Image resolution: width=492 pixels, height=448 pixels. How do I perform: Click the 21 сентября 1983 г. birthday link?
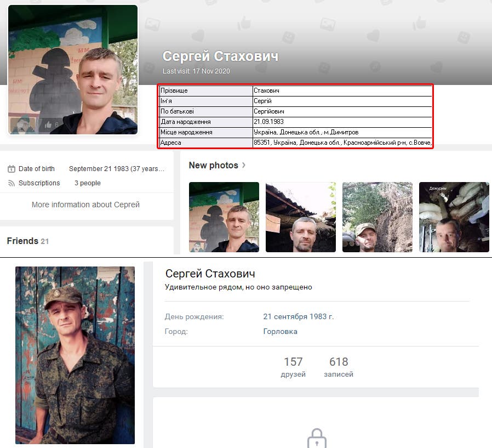298,316
